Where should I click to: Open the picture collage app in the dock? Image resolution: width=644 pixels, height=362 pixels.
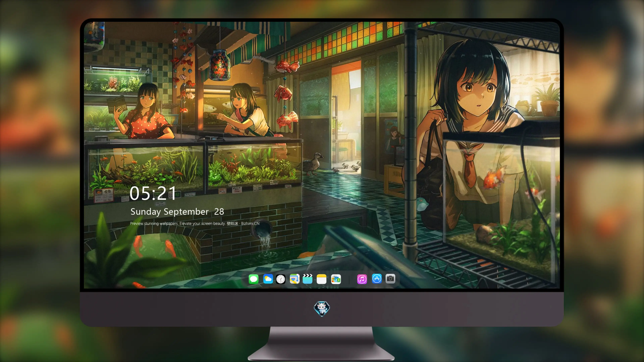[336, 279]
